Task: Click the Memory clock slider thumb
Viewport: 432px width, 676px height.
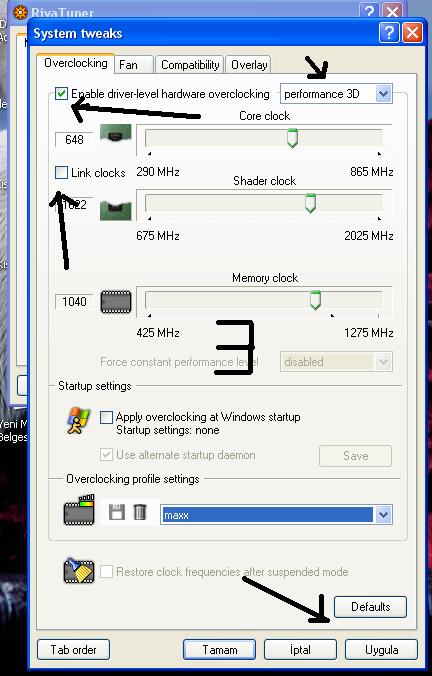Action: (315, 300)
